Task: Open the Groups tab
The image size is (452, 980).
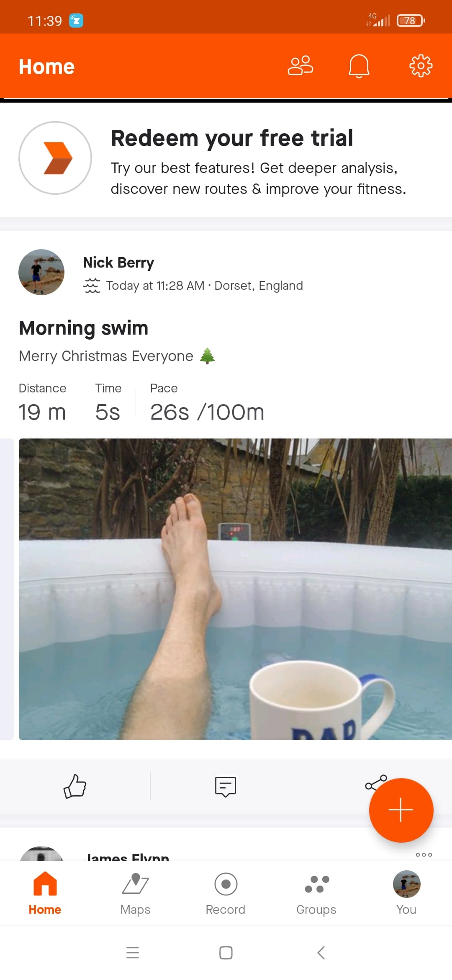Action: click(x=316, y=893)
